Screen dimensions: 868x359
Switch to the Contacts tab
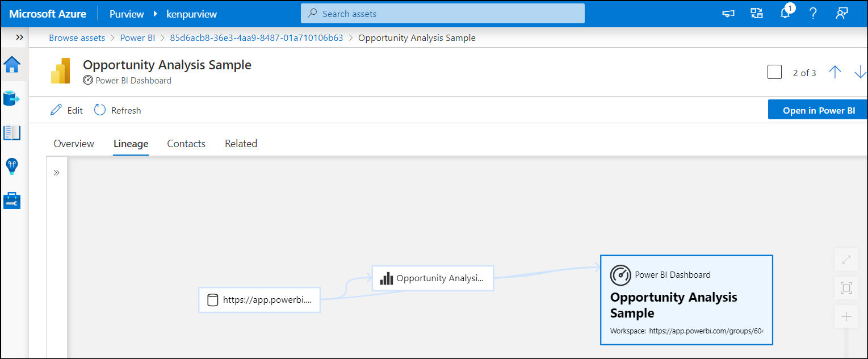coord(186,144)
